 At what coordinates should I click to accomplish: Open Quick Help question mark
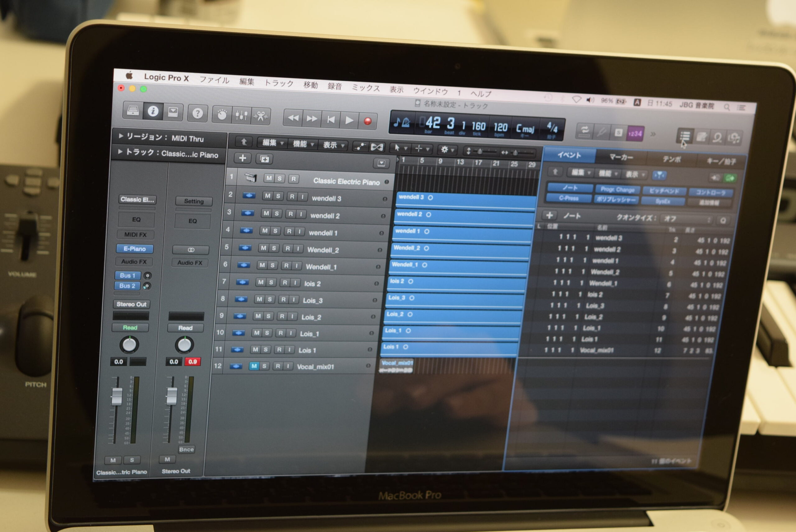[197, 113]
